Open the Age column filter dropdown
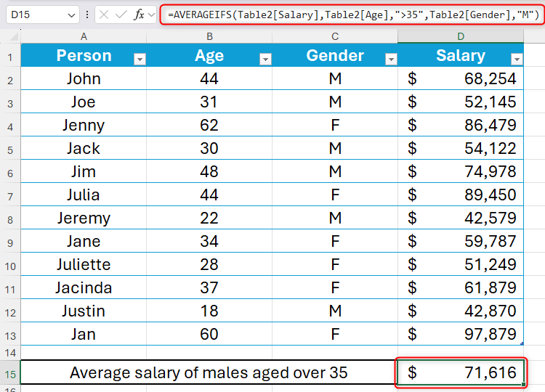The width and height of the screenshot is (545, 392). click(265, 60)
